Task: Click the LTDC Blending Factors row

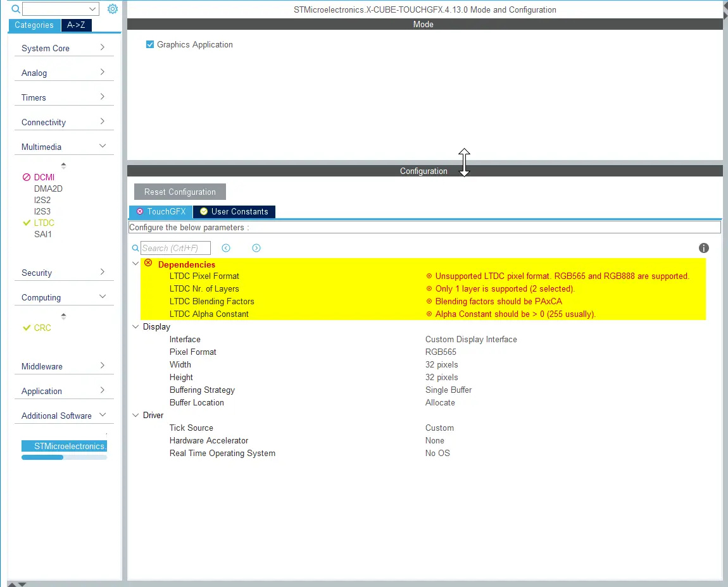Action: pos(424,301)
